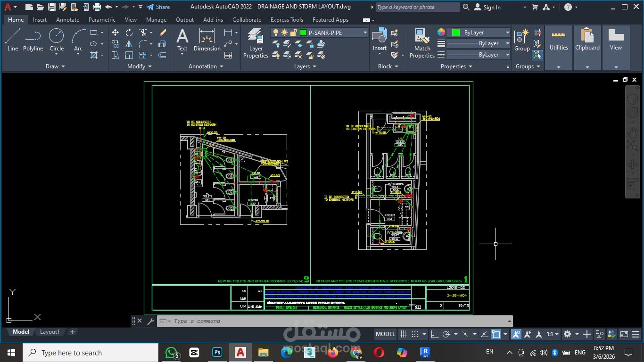Switch to the Layout1 tab

coord(50,332)
